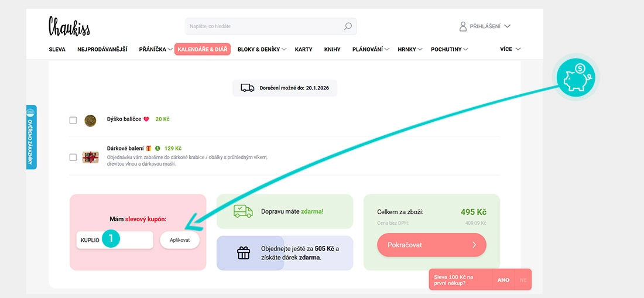Focus the coupon code input field
The image size is (644, 298).
tap(115, 240)
